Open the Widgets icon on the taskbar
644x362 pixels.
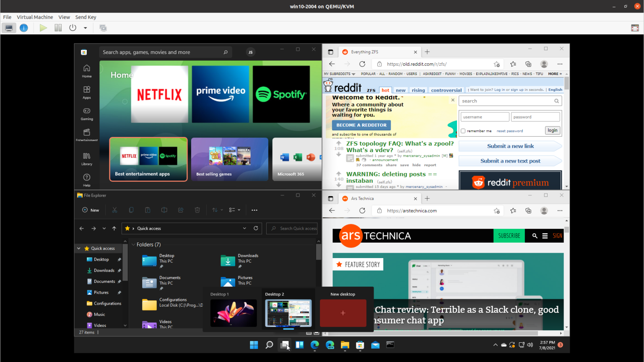[299, 344]
